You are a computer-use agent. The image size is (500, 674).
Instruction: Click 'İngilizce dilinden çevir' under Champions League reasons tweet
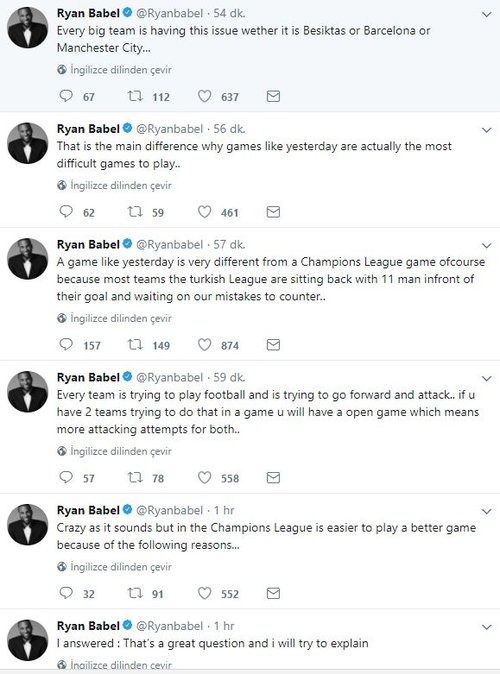(121, 567)
